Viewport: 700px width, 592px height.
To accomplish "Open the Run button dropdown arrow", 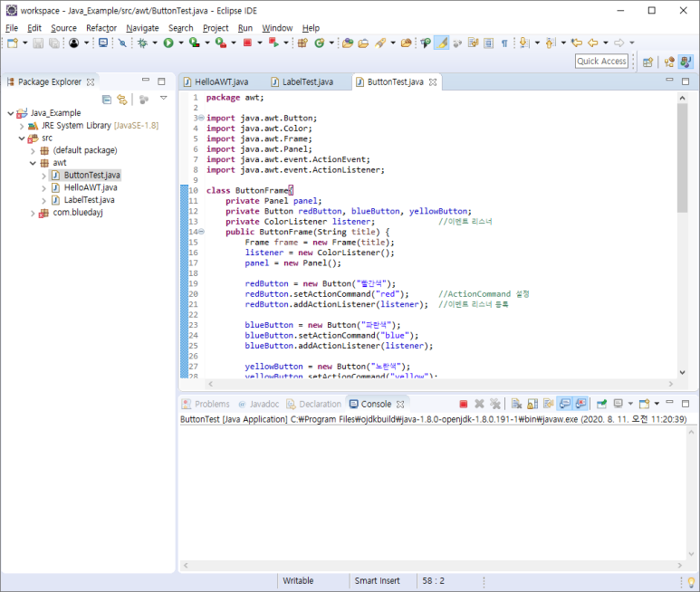I will tap(181, 43).
